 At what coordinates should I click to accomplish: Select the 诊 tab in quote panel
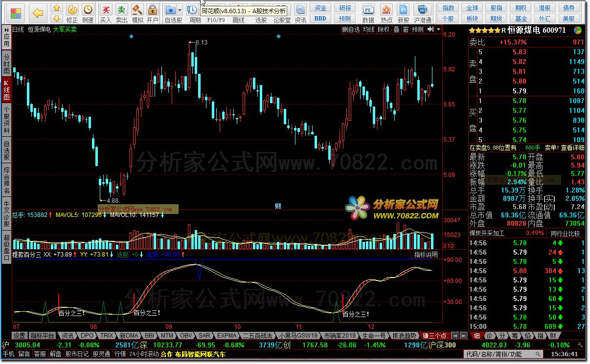(489, 336)
